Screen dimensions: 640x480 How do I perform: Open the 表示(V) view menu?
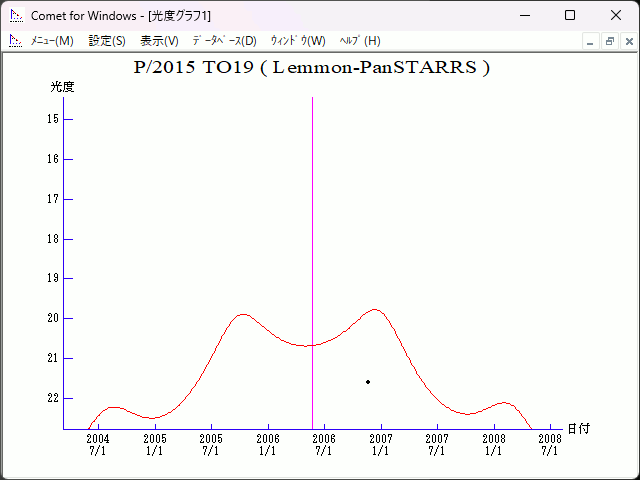point(159,41)
